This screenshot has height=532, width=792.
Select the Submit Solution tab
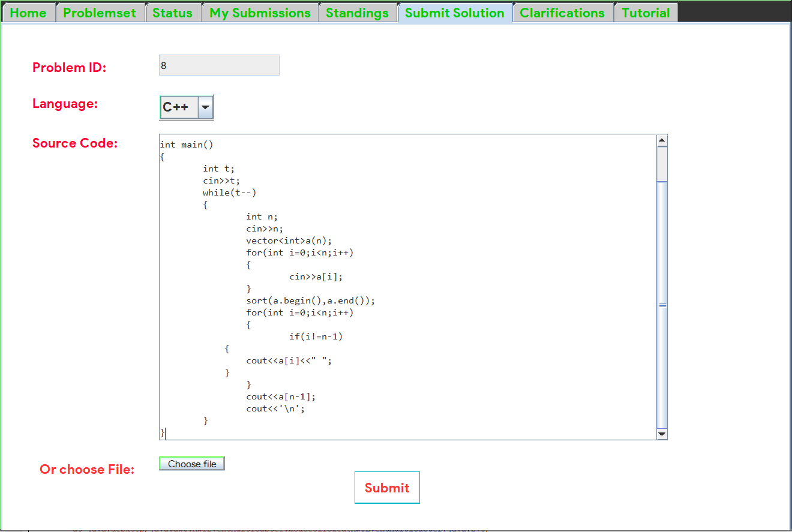tap(455, 13)
